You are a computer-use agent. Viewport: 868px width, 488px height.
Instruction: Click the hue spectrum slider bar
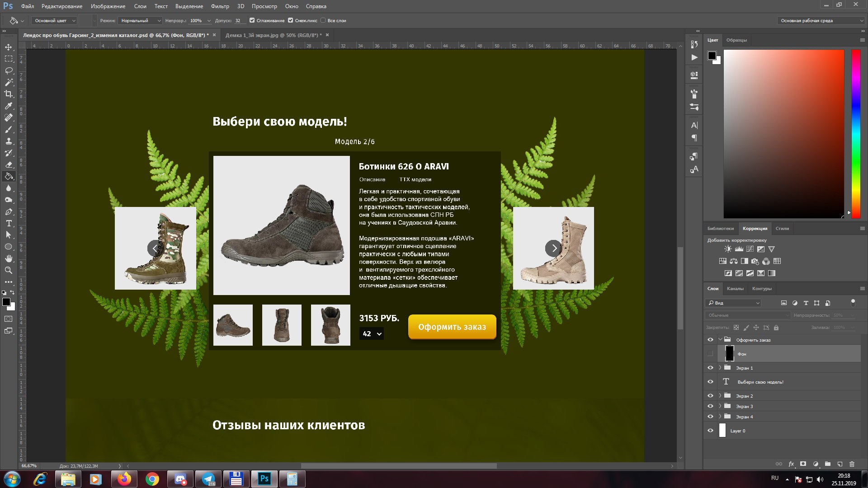click(x=856, y=134)
